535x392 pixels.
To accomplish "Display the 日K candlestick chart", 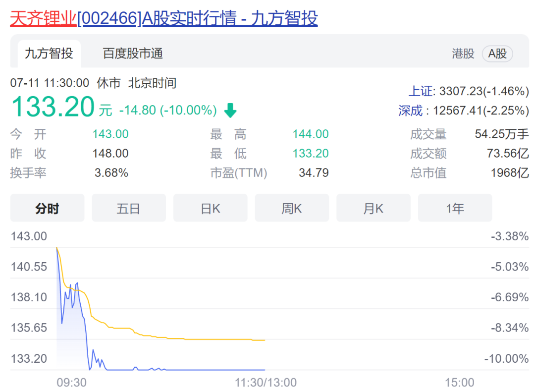I will [210, 208].
